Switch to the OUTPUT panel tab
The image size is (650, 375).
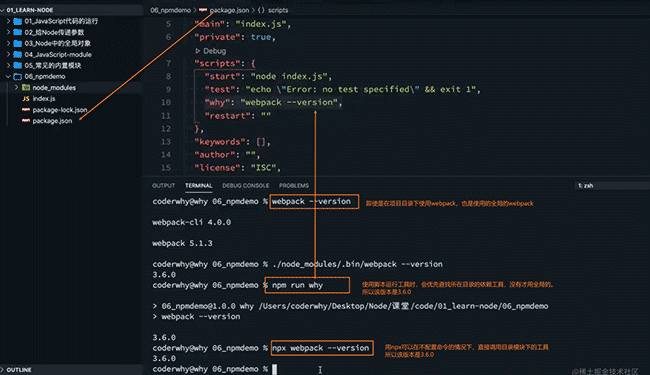coord(163,186)
